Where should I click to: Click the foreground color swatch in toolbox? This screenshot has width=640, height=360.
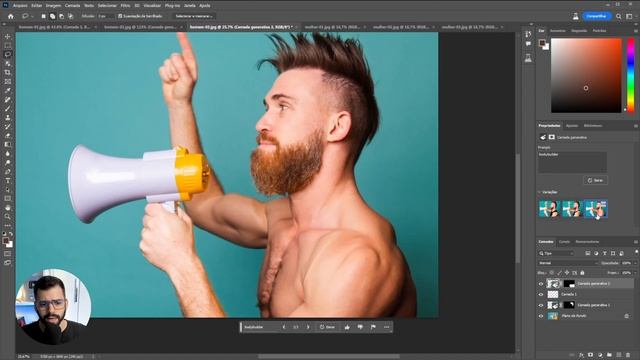click(x=5, y=241)
